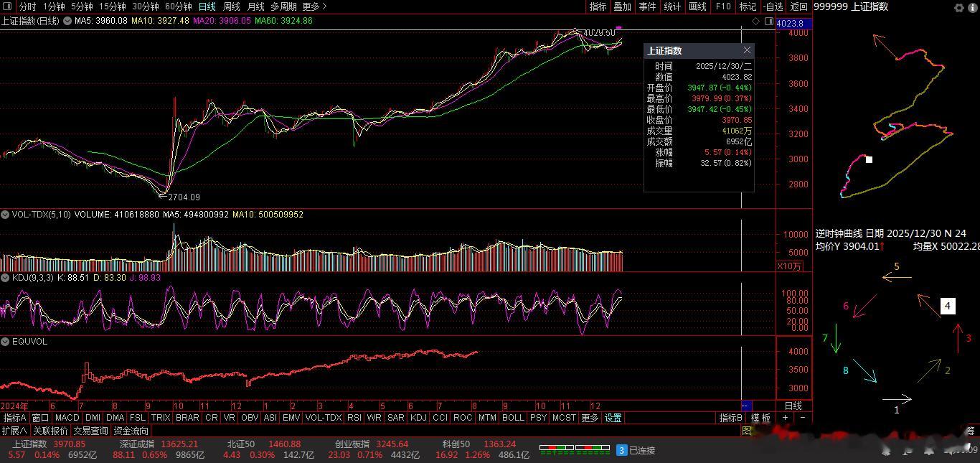980x463 pixels.
Task: Click the 标记 mark button
Action: point(748,6)
